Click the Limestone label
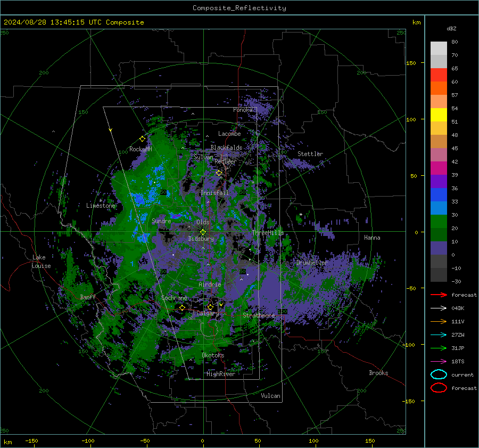 [101, 206]
